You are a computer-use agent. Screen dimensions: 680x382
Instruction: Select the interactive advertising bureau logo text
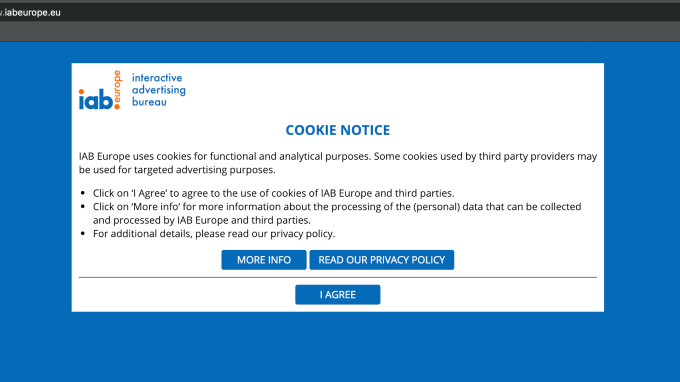point(158,90)
